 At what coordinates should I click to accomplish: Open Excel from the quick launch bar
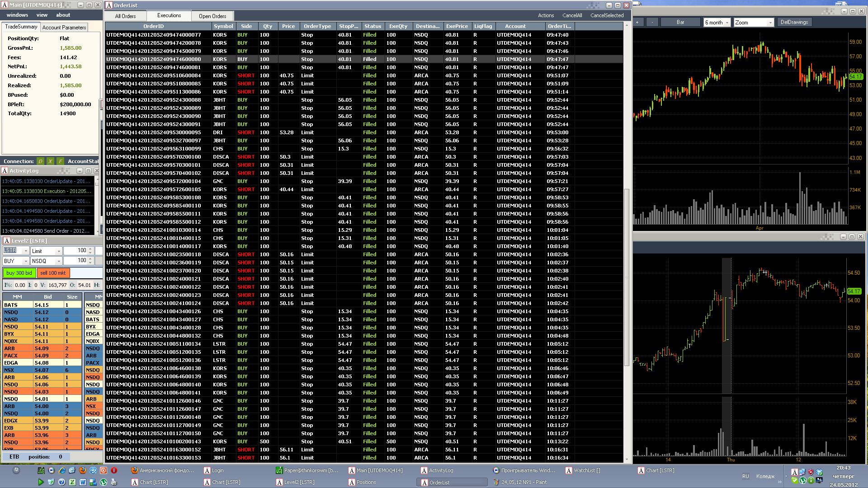[72, 482]
